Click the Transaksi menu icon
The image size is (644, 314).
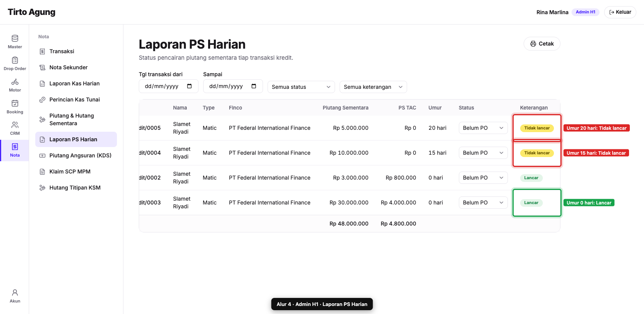43,51
